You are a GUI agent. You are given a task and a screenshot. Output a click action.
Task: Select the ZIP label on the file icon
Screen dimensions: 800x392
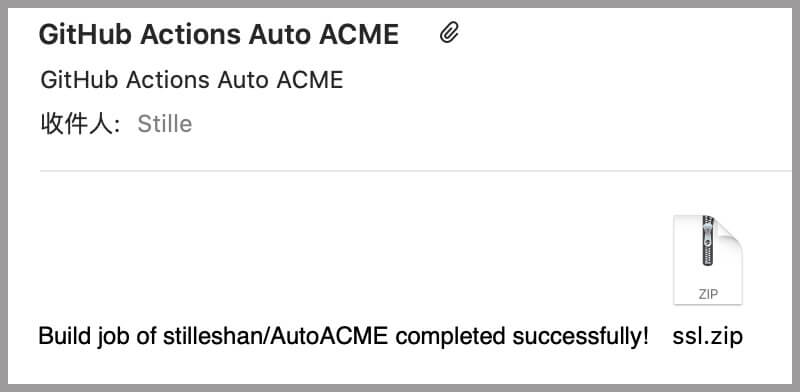(x=708, y=295)
